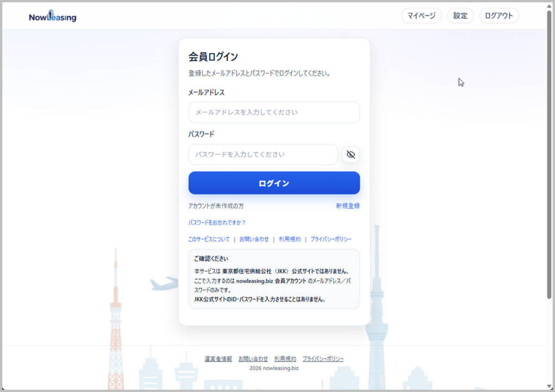The height and width of the screenshot is (392, 555).
Task: Toggle password visibility with the eye icon
Action: 351,154
